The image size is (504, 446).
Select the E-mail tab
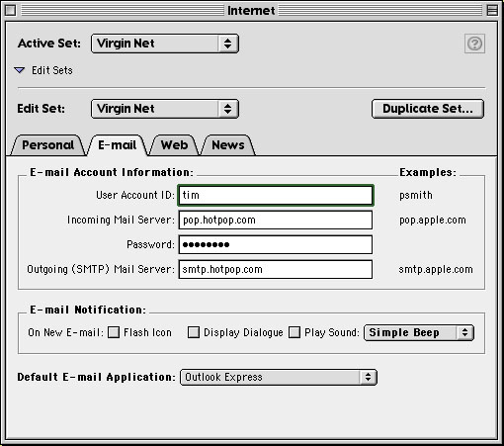[118, 145]
